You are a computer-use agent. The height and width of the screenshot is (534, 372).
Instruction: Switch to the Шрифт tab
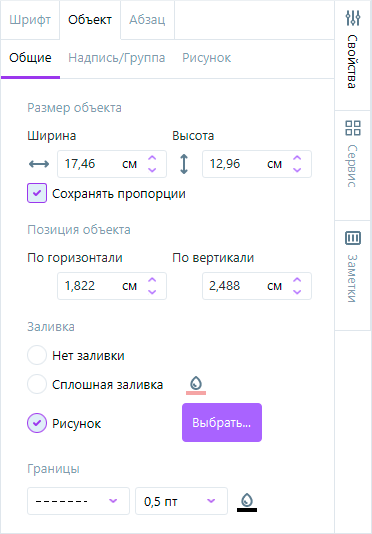(x=30, y=20)
